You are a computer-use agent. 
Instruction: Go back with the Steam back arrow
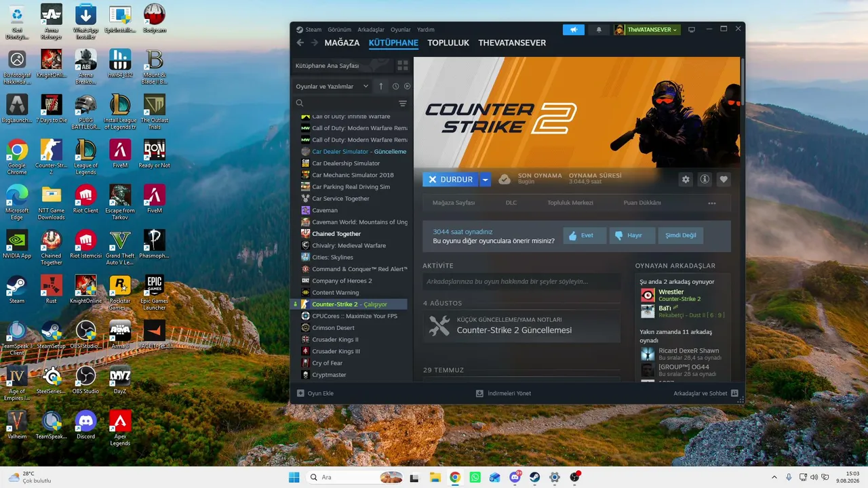coord(300,43)
